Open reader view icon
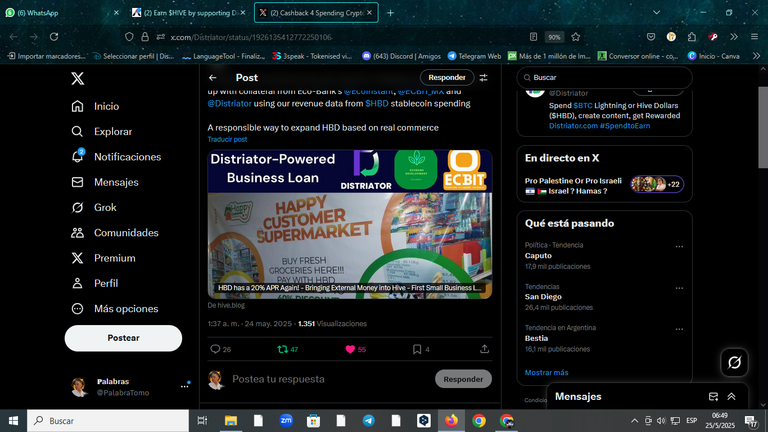The image size is (768, 432). pyautogui.click(x=533, y=37)
